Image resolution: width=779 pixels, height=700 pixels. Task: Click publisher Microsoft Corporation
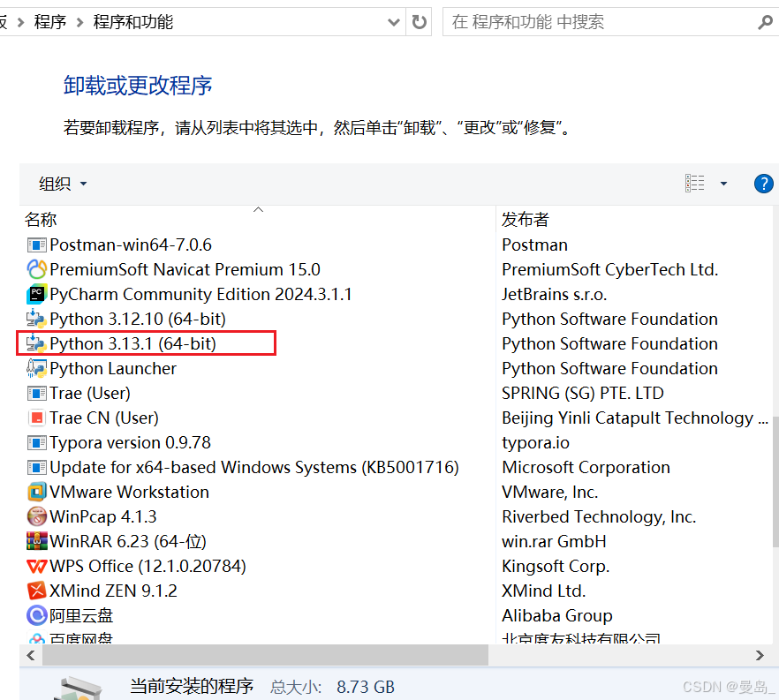pyautogui.click(x=586, y=468)
